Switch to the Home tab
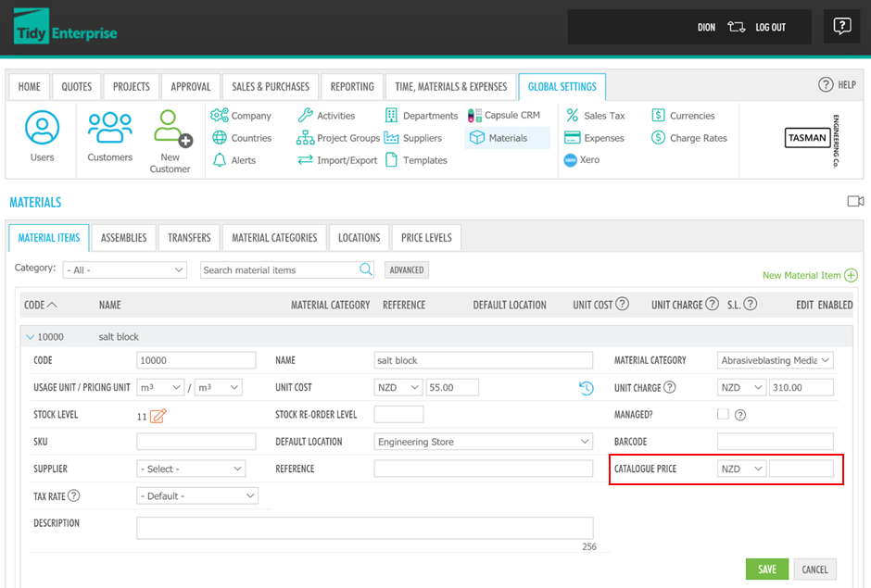Image resolution: width=871 pixels, height=588 pixels. (30, 87)
